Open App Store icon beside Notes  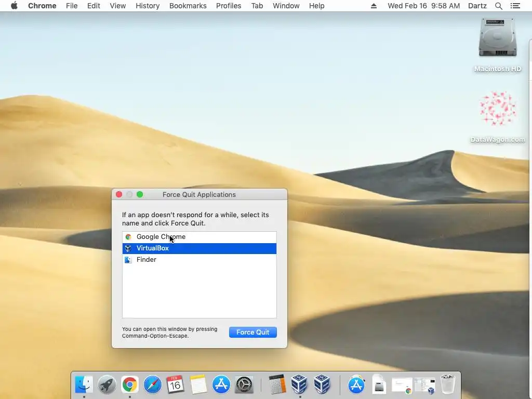(x=221, y=384)
